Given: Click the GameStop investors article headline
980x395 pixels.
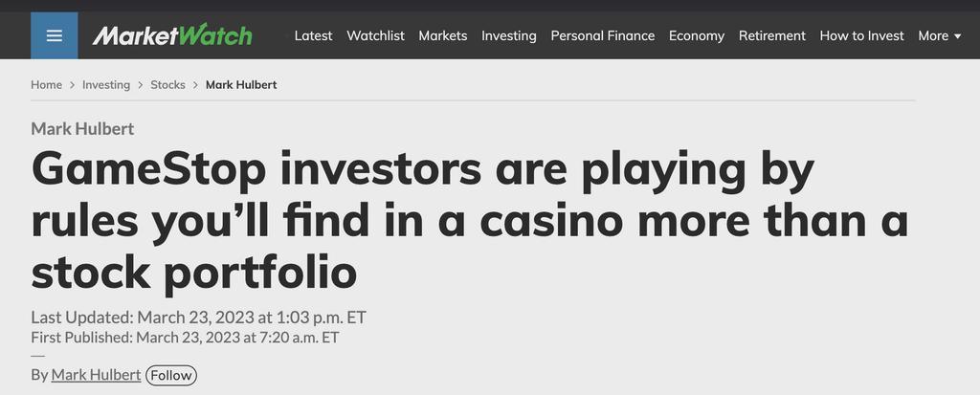Looking at the screenshot, I should tap(469, 221).
